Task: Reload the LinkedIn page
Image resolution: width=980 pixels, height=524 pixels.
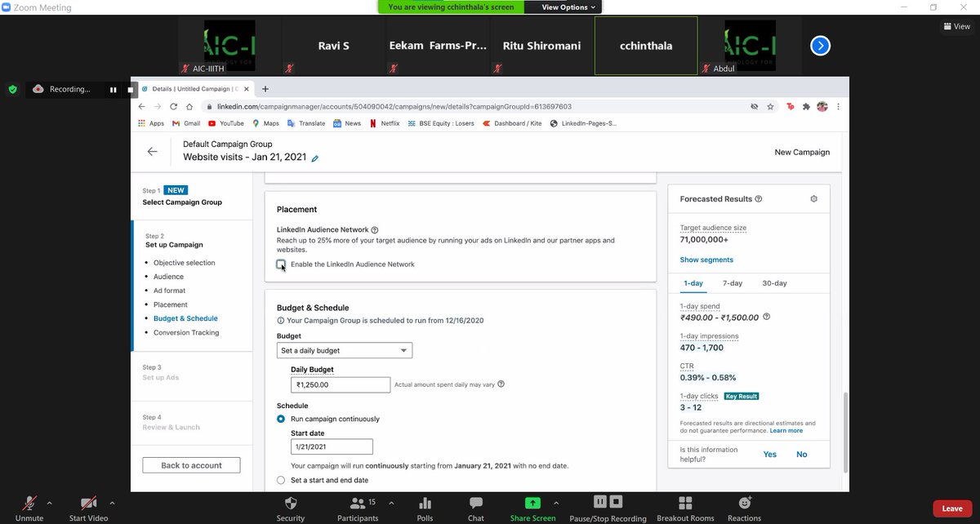Action: [x=173, y=106]
